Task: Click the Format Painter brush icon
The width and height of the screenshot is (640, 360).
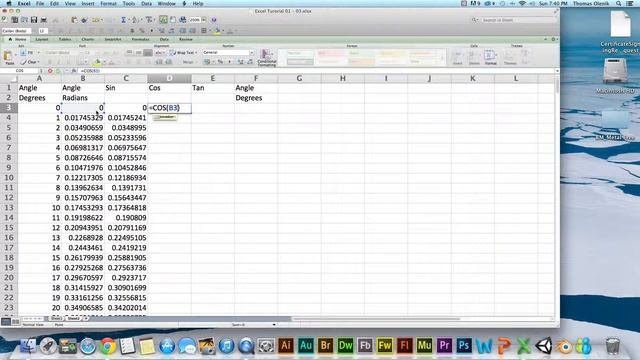Action: tap(84, 20)
